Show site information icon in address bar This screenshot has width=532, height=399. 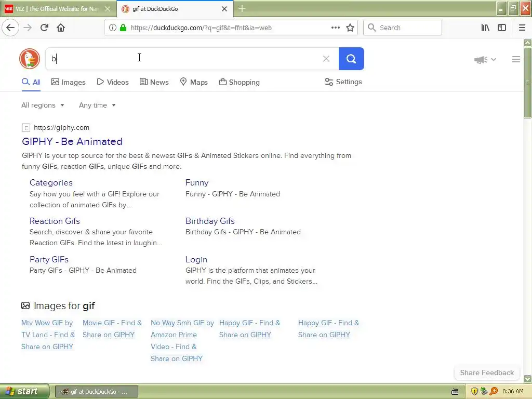pos(112,28)
